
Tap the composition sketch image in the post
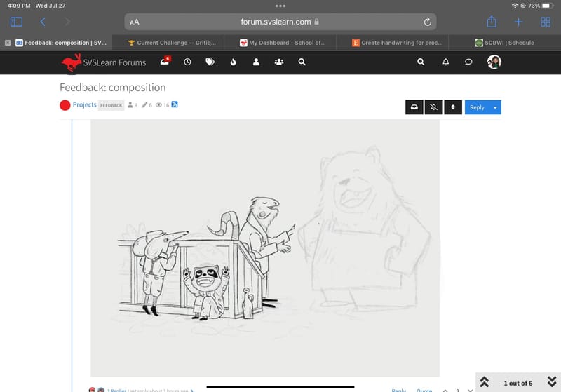[265, 248]
